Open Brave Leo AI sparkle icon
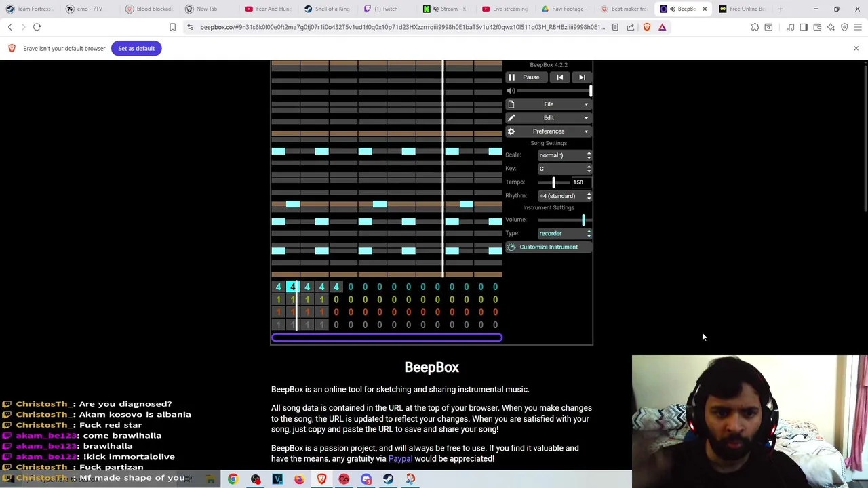 831,27
